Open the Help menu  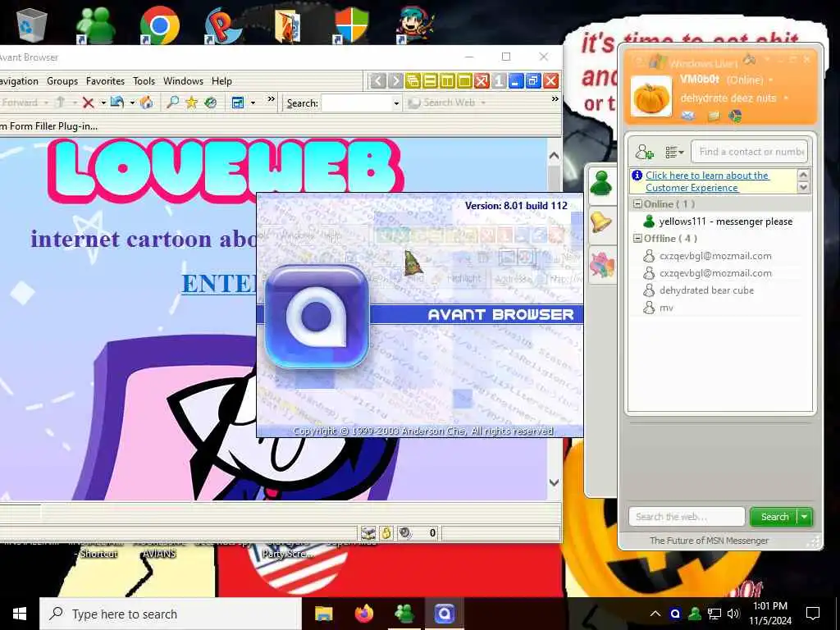pyautogui.click(x=221, y=81)
